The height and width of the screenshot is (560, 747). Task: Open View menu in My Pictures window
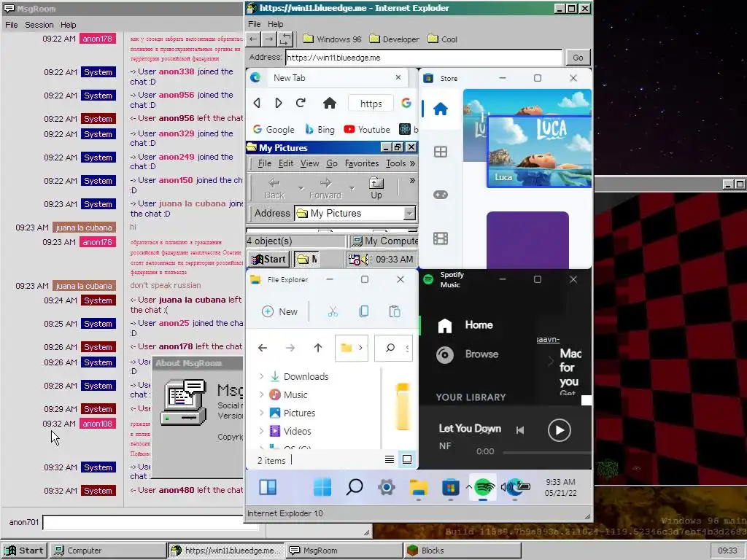[309, 163]
